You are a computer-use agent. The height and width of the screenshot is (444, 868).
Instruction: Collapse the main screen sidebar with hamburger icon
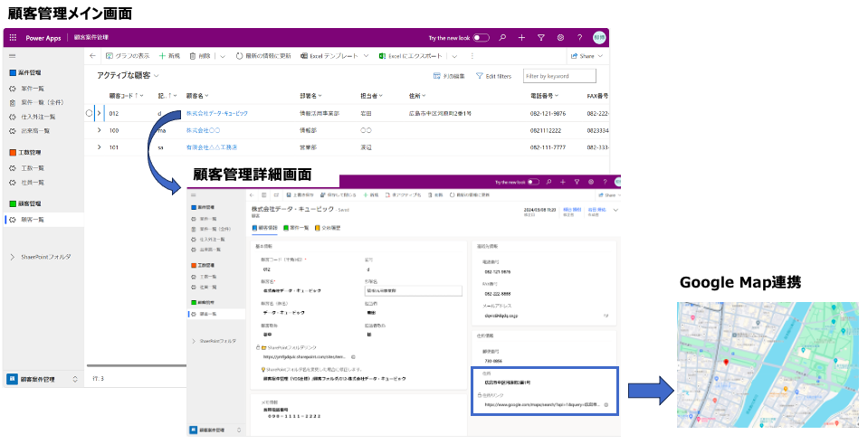click(x=12, y=56)
